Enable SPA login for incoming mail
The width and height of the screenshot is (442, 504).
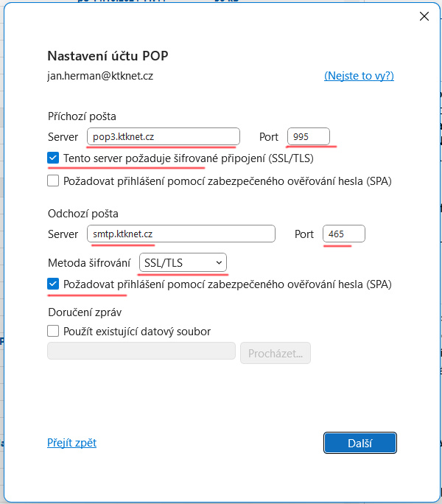[x=53, y=181]
